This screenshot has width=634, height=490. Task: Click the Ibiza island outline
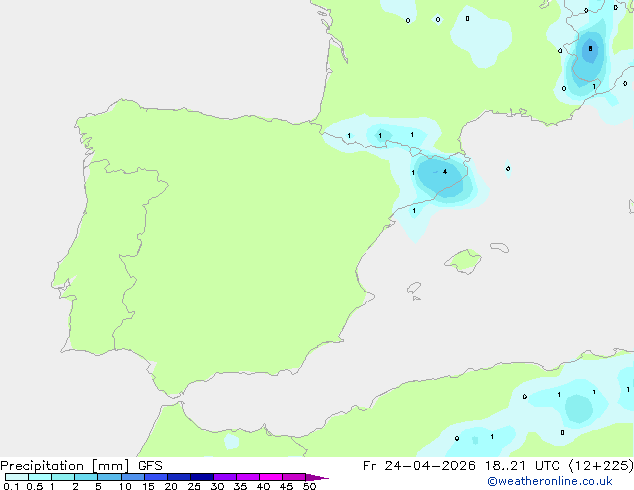click(x=414, y=288)
